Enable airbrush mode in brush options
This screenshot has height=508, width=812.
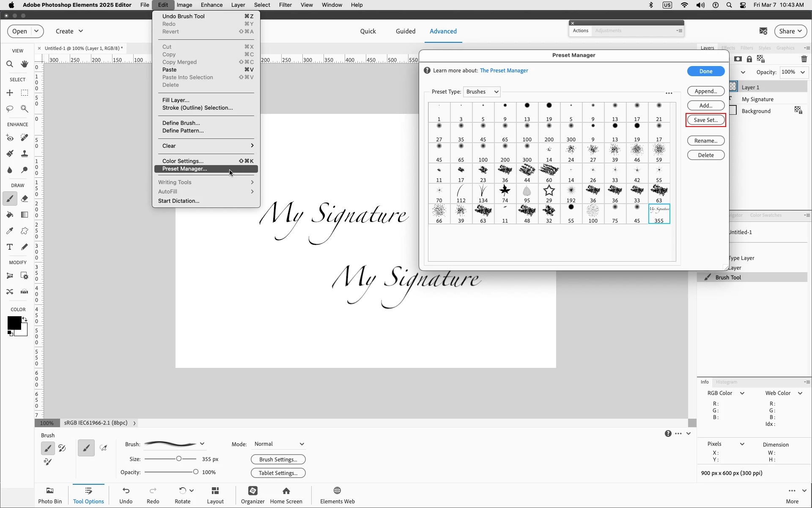pos(104,447)
